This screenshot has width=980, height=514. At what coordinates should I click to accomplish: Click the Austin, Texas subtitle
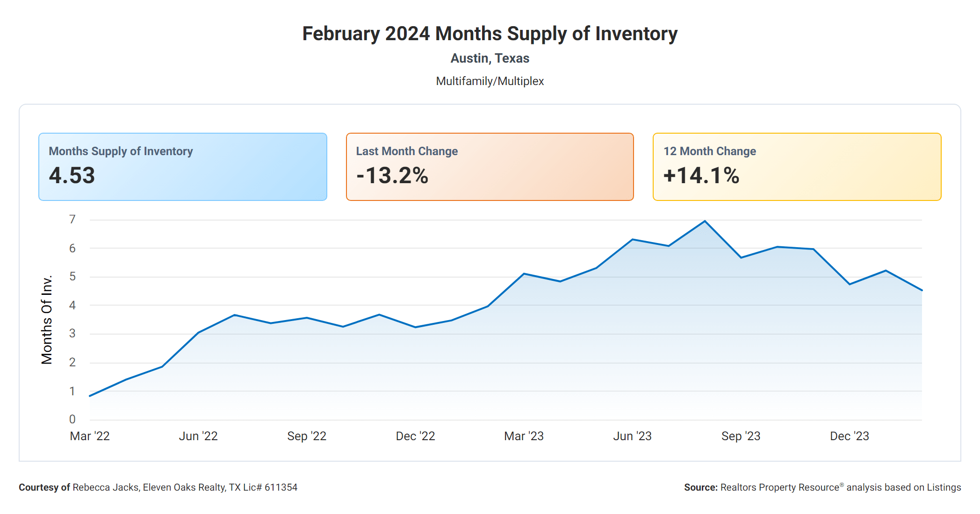[x=490, y=58]
